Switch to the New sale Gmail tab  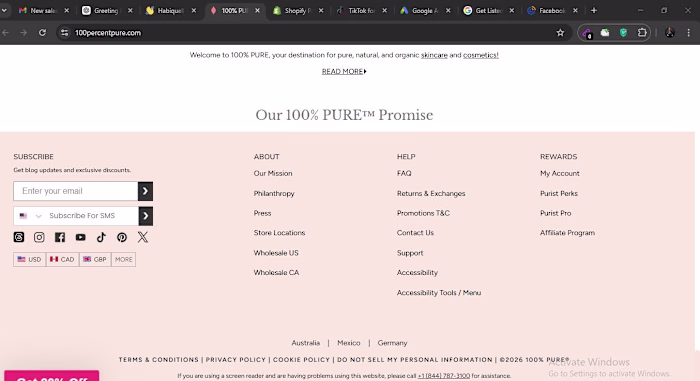point(43,10)
